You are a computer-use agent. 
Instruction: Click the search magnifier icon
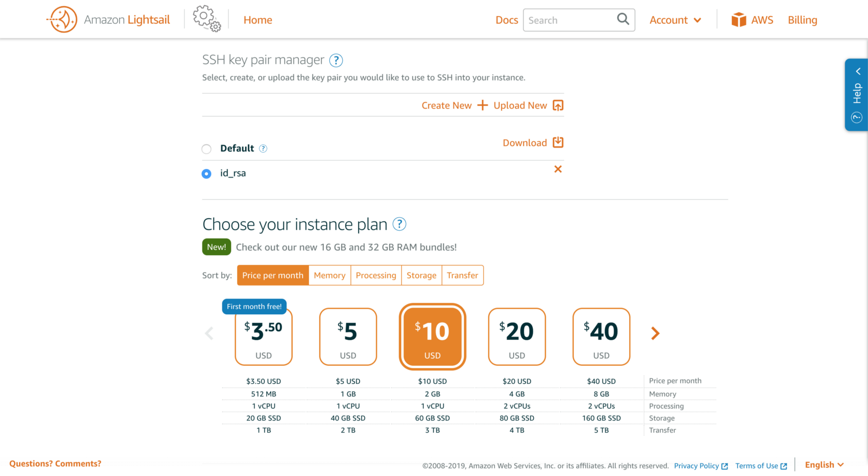tap(623, 20)
